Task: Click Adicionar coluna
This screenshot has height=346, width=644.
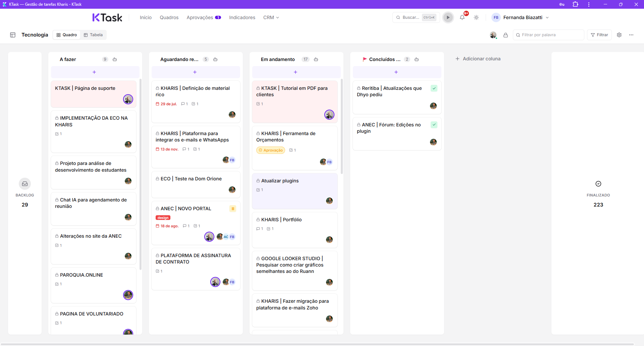Action: click(478, 59)
